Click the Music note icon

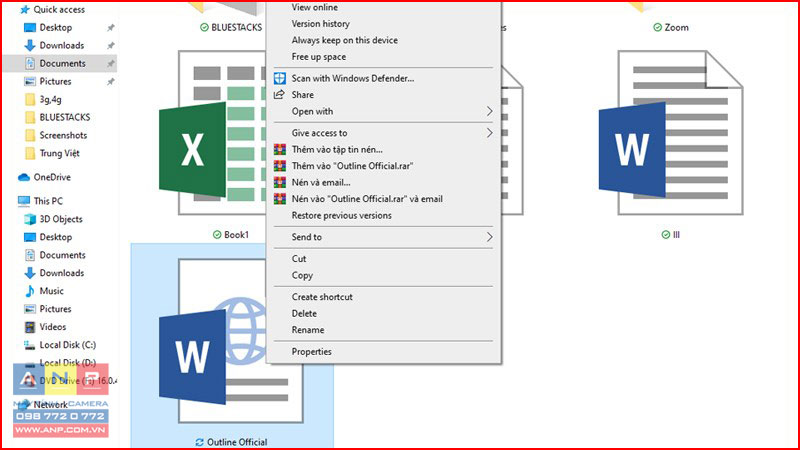coord(30,291)
